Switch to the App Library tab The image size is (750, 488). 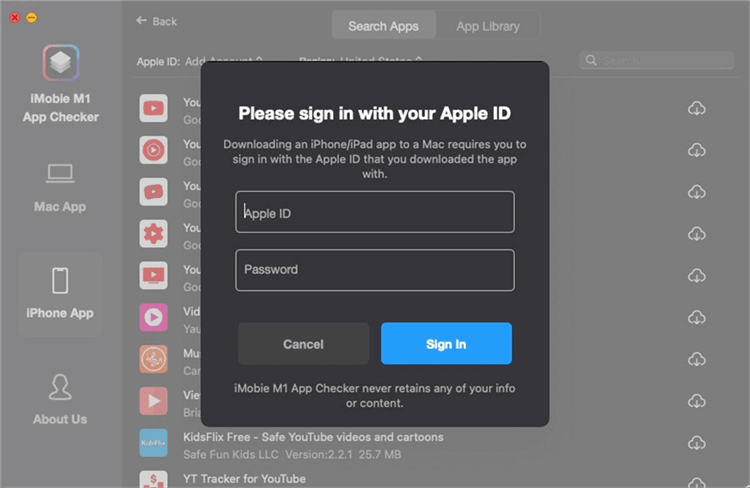pos(488,26)
